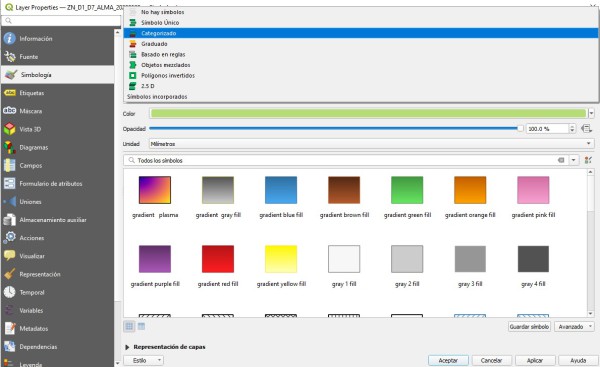Choose Categorizado renderer

(361, 33)
